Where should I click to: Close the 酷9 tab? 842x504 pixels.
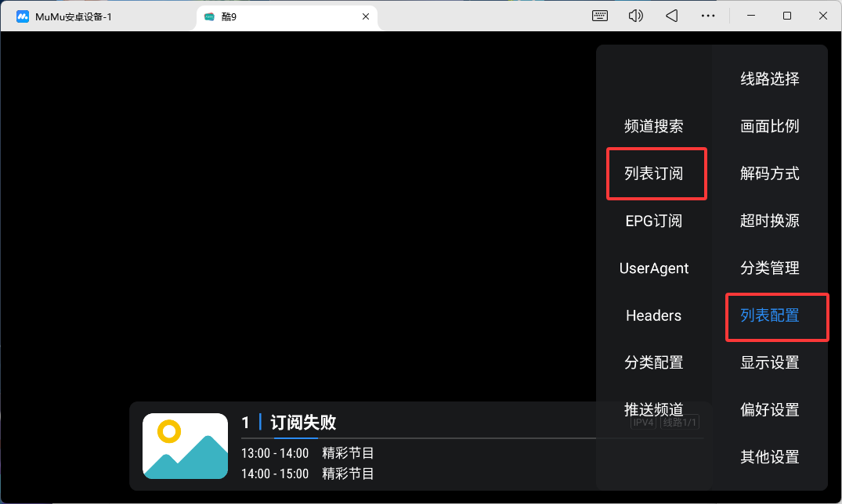pyautogui.click(x=366, y=16)
